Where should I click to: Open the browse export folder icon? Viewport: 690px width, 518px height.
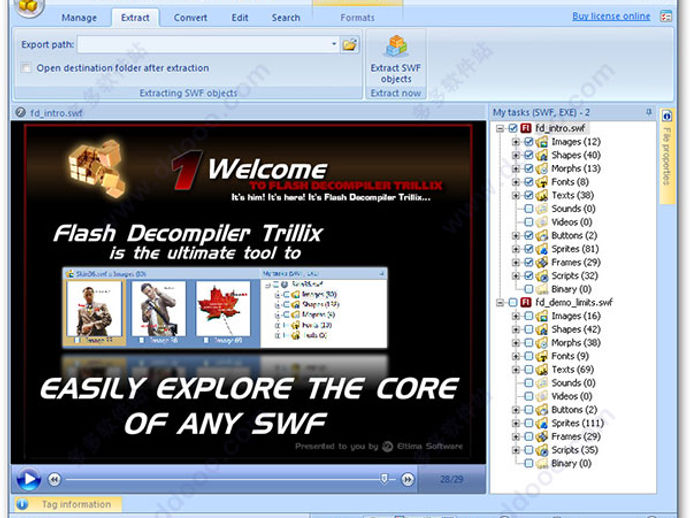[x=350, y=44]
